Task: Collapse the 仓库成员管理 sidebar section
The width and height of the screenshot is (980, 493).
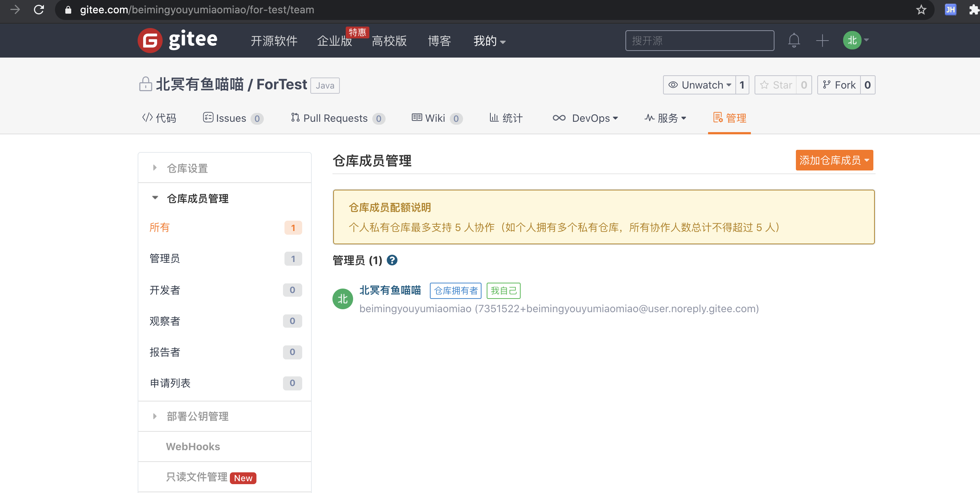Action: (x=197, y=198)
